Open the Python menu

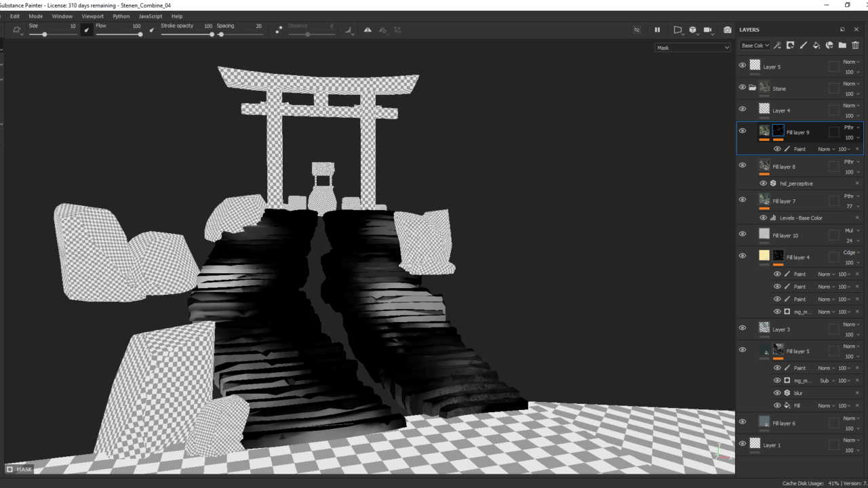121,16
